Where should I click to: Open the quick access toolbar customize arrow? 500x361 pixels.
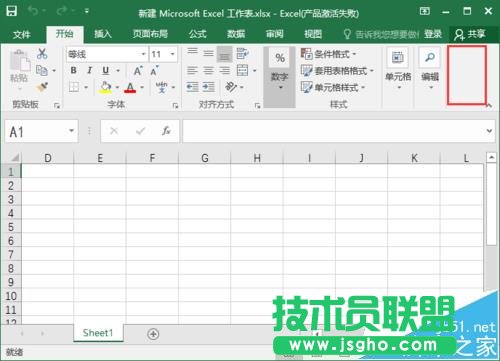pos(87,12)
